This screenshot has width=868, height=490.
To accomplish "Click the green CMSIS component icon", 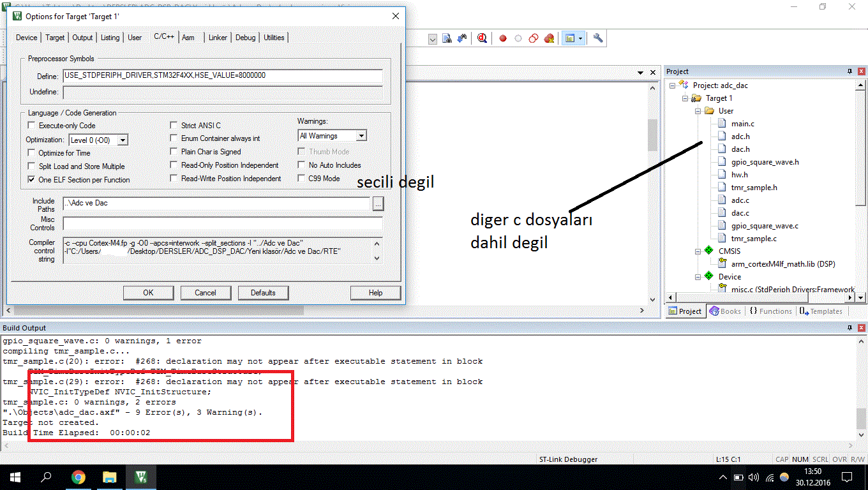I will pyautogui.click(x=708, y=251).
